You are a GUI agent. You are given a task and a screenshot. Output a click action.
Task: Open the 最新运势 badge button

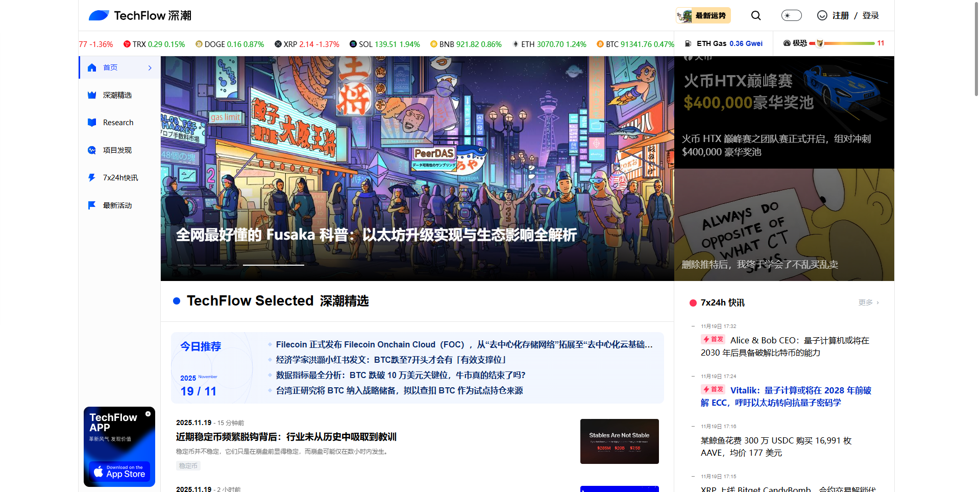(703, 16)
